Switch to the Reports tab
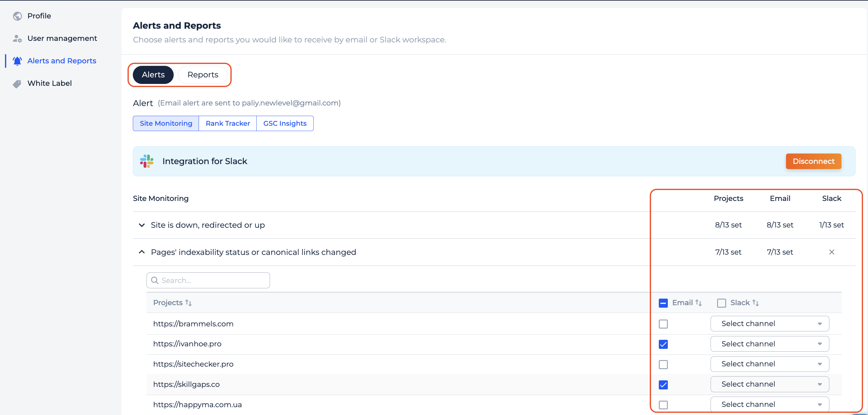868x415 pixels. tap(203, 75)
